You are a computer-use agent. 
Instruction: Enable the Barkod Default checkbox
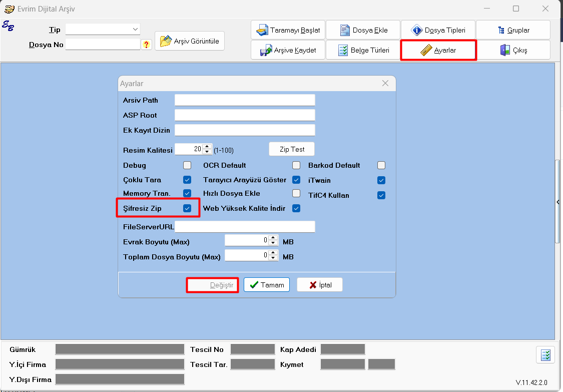pyautogui.click(x=381, y=165)
